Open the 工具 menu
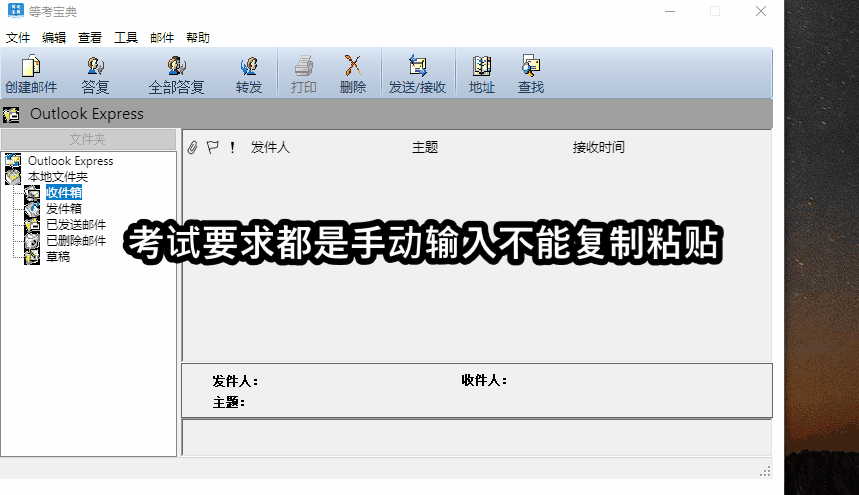859x495 pixels. pyautogui.click(x=126, y=38)
